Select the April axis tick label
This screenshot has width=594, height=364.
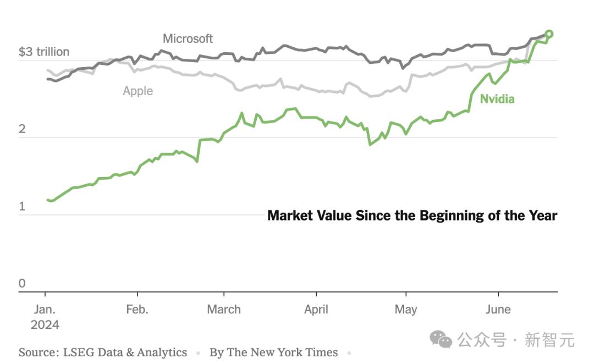[x=316, y=310]
